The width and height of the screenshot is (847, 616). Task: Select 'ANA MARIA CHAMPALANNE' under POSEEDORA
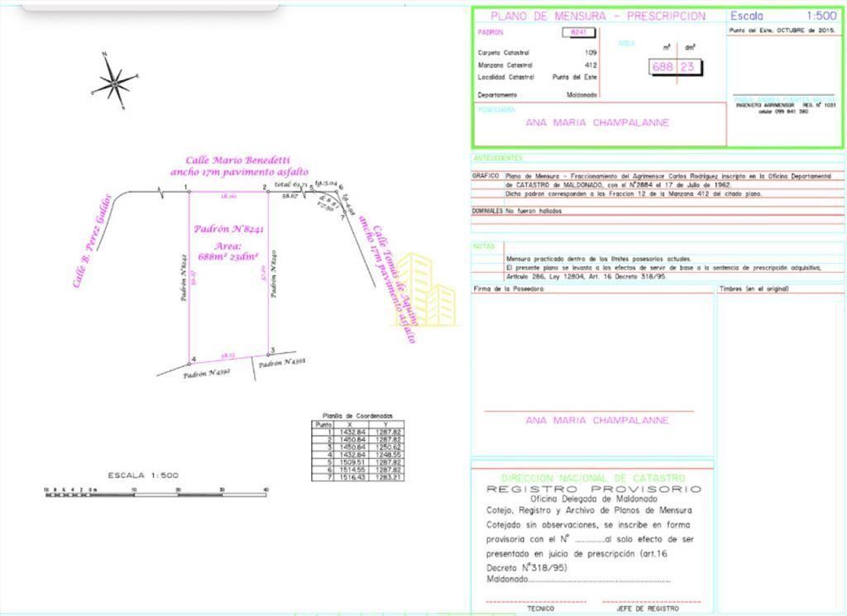[597, 122]
